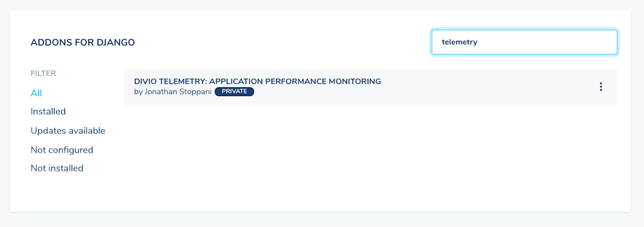Click the ADDONS FOR DJANGO heading
The image size is (644, 227).
83,43
